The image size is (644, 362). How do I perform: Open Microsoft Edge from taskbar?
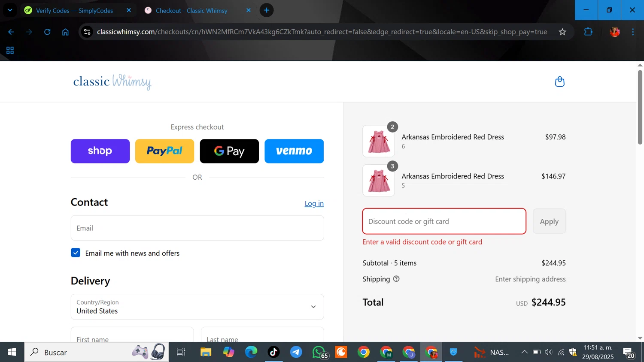251,352
